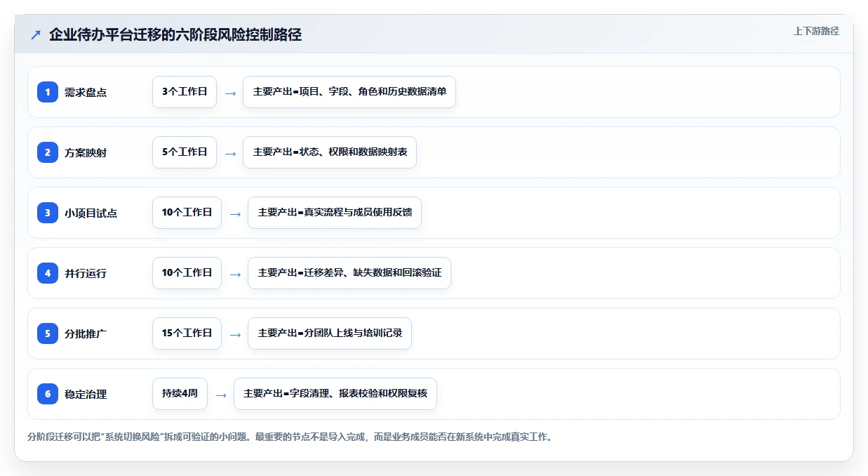868x476 pixels.
Task: Open the 项目、字段、角色和历史数据清单 output box
Action: 349,92
